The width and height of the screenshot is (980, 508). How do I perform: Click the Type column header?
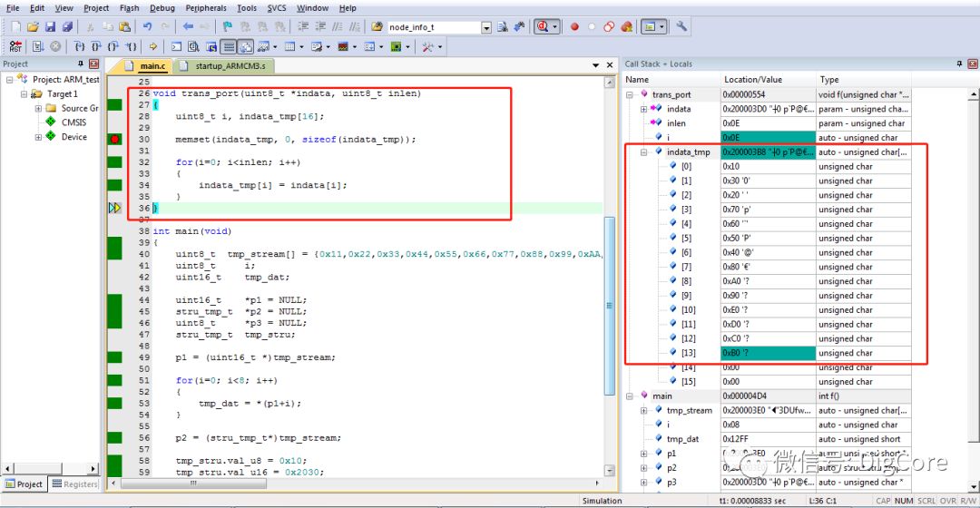[x=863, y=79]
